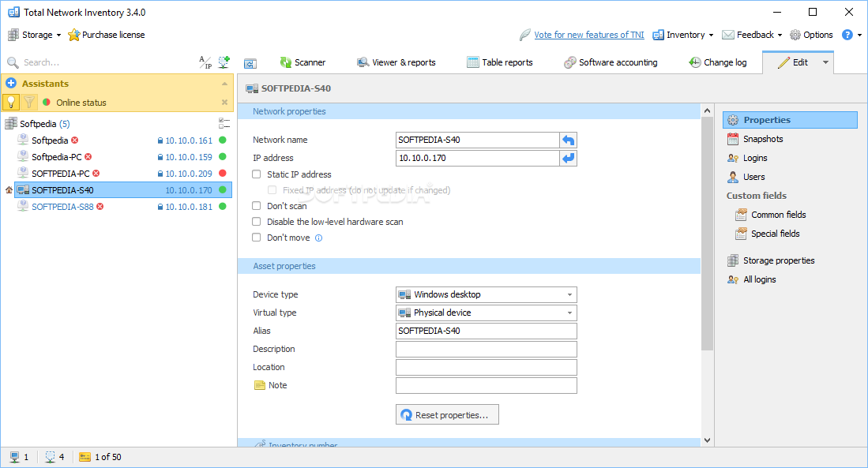Enable the Don't move checkbox
The image size is (868, 468).
tap(257, 238)
